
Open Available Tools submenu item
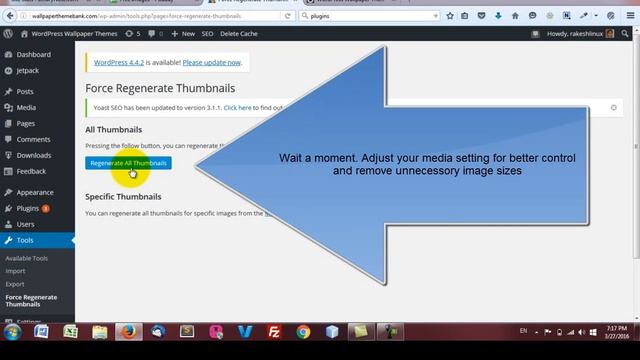pyautogui.click(x=27, y=258)
